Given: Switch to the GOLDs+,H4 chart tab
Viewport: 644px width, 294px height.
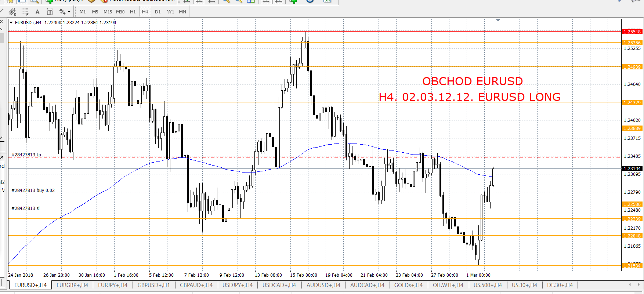Looking at the screenshot, I should click(x=408, y=285).
